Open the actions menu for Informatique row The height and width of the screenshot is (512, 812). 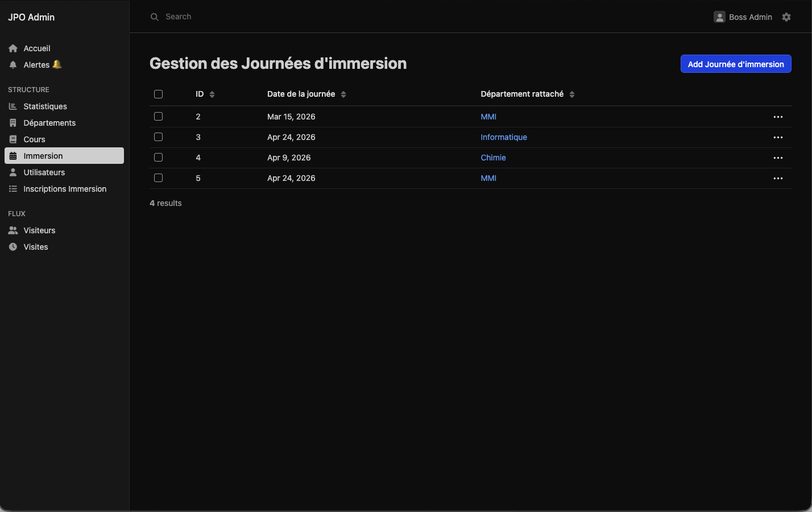pyautogui.click(x=778, y=137)
